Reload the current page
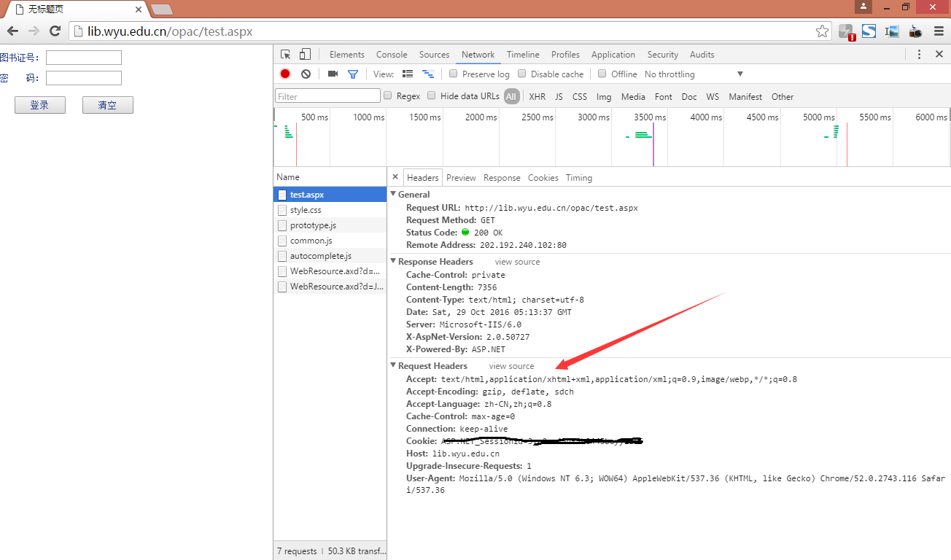This screenshot has height=560, width=951. pos(55,31)
